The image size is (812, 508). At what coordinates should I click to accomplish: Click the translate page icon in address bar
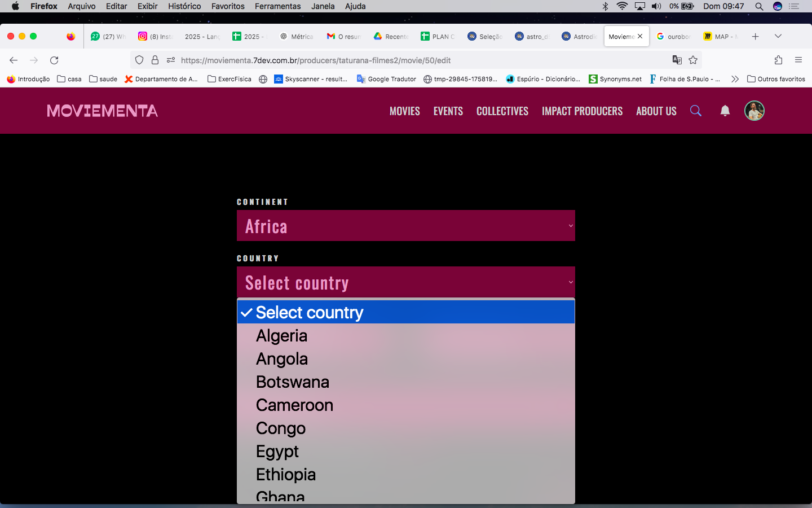(x=677, y=60)
